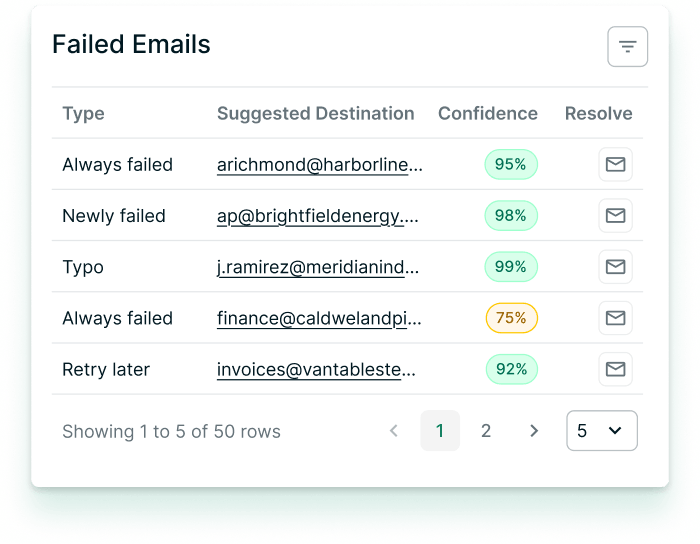
Task: Go to the next page arrow
Action: pyautogui.click(x=533, y=431)
